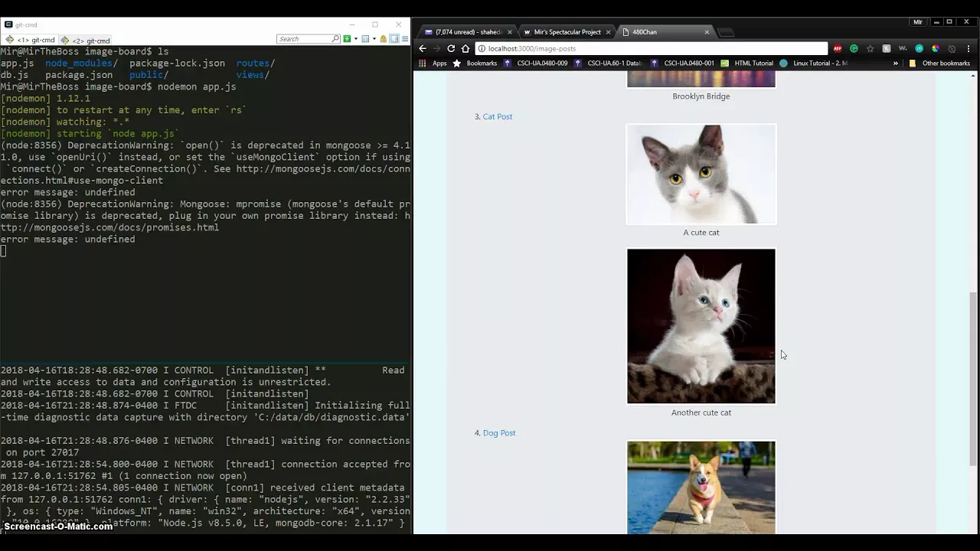Click the teal 'm' extension icon
The width and height of the screenshot is (980, 551).
(x=920, y=48)
